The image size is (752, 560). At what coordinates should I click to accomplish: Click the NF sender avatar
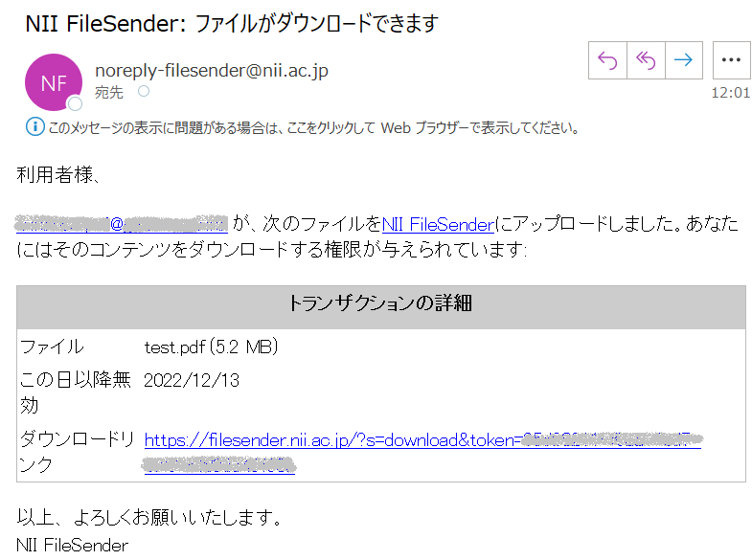pos(53,82)
